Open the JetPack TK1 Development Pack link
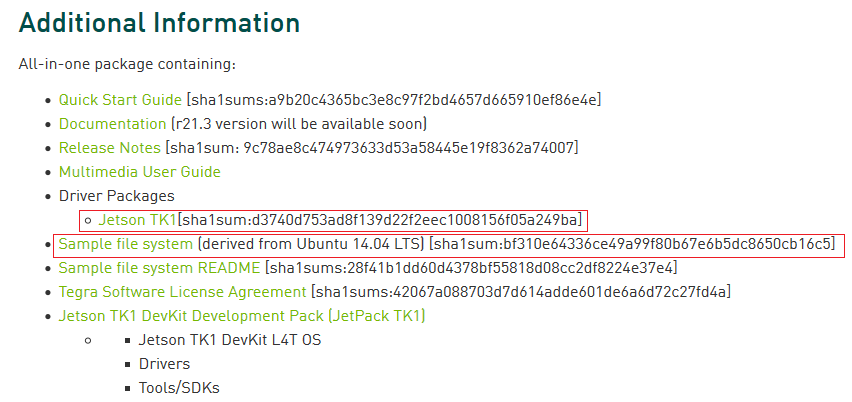 [242, 316]
